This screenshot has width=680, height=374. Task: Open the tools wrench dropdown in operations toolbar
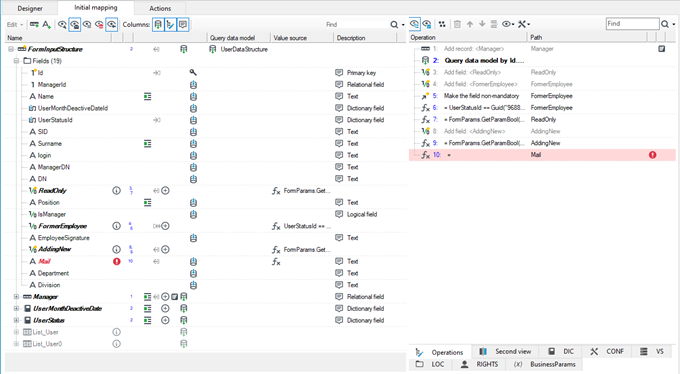coord(524,24)
